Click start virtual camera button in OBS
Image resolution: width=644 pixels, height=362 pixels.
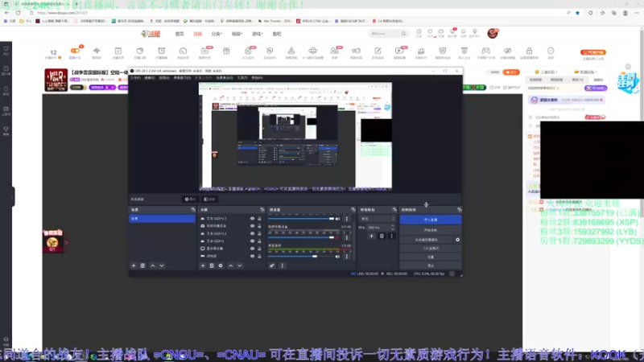point(427,240)
